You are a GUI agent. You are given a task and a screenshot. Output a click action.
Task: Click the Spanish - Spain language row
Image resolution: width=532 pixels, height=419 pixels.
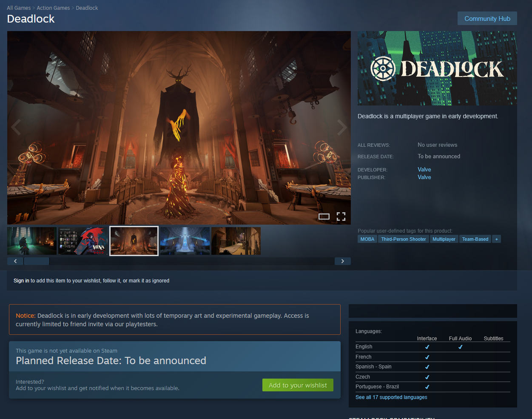pyautogui.click(x=433, y=367)
